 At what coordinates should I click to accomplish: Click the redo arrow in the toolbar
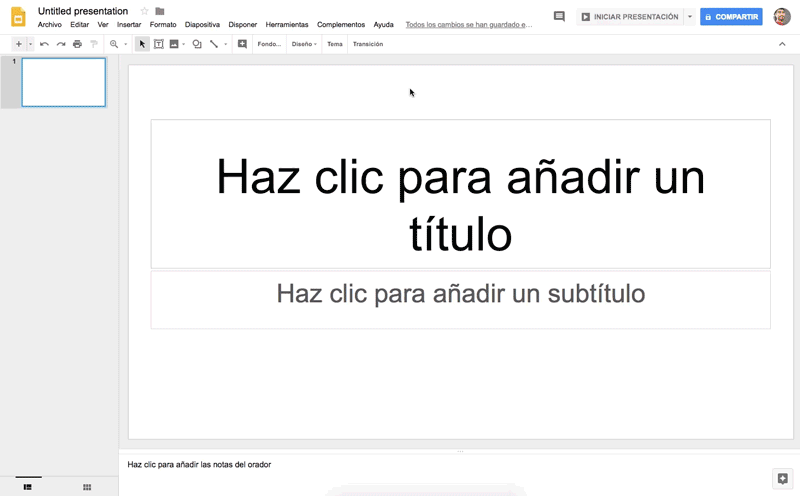coord(60,44)
